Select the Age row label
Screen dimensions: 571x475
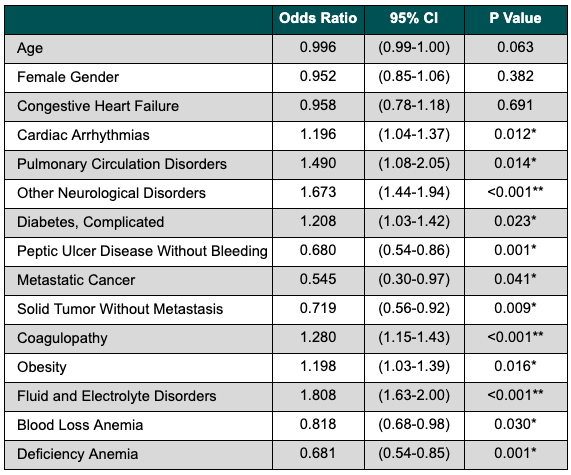coord(30,49)
